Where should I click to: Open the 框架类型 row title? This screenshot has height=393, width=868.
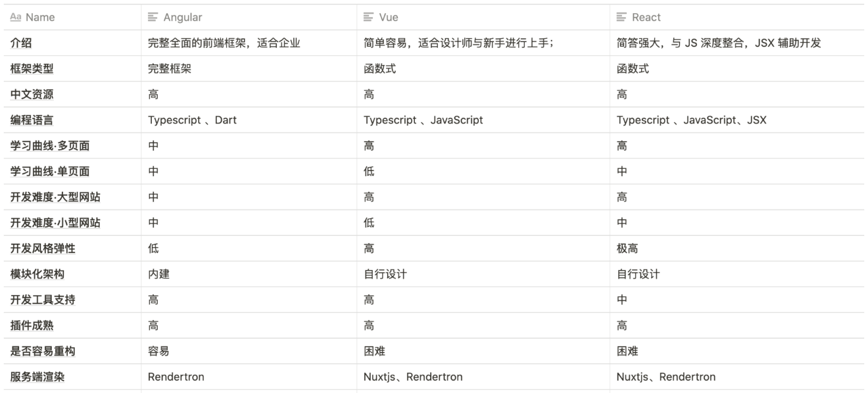[32, 69]
